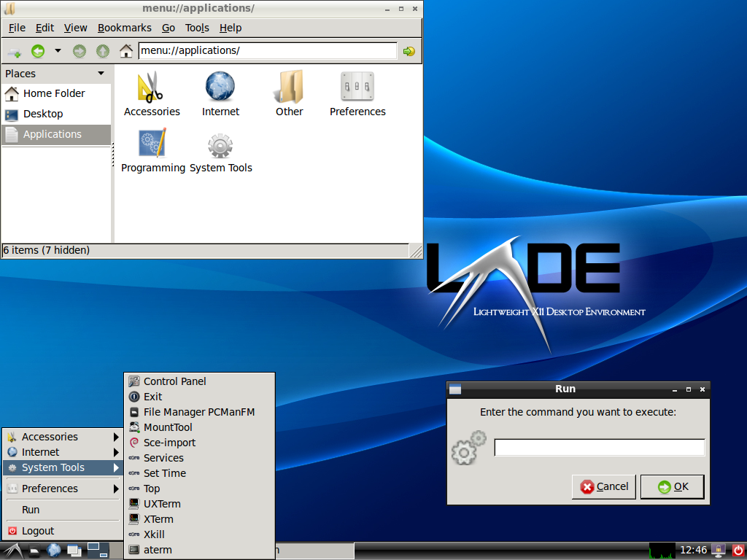
Task: Open the Internet globe folder icon
Action: tap(220, 87)
